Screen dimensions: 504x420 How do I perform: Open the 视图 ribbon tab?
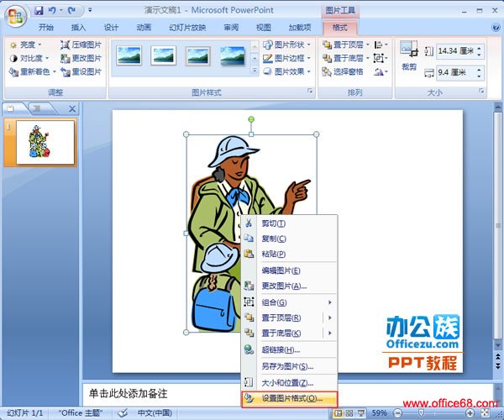[x=263, y=28]
